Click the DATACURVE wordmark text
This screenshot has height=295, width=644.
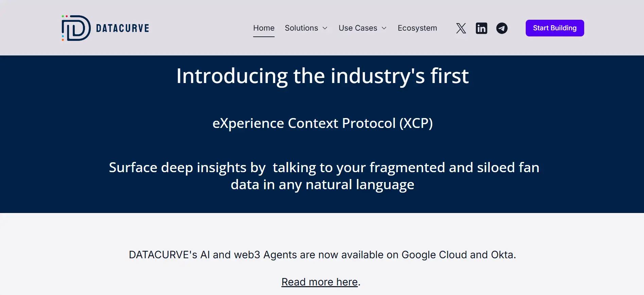point(122,28)
